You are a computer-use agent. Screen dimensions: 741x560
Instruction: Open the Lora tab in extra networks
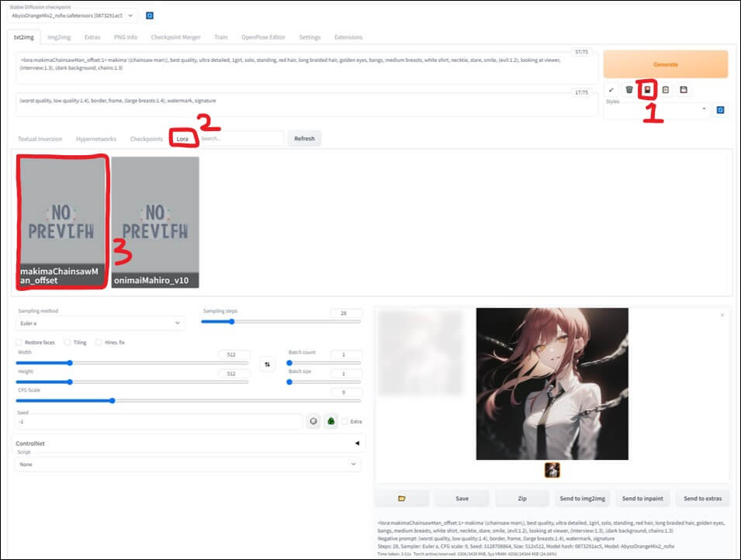coord(184,138)
